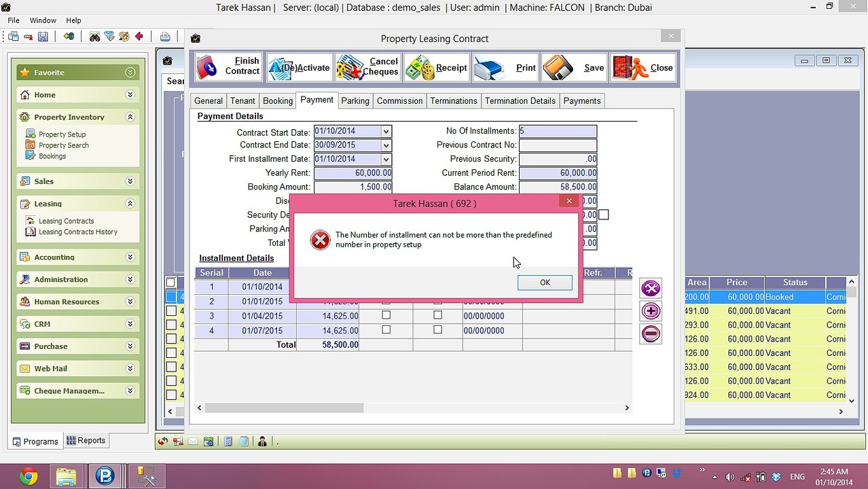
Task: Open the First Installment Date dropdown
Action: [386, 159]
